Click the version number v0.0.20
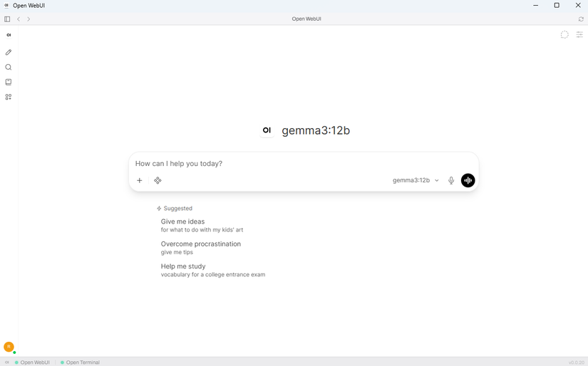This screenshot has width=588, height=366. point(577,362)
